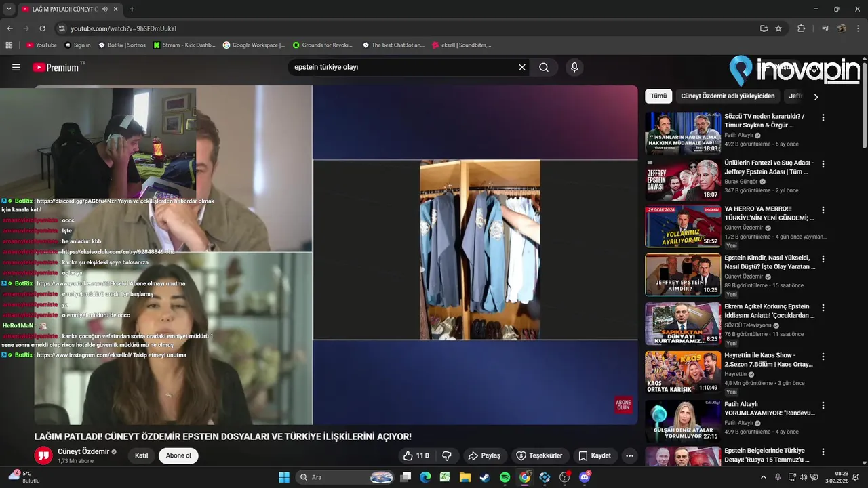This screenshot has width=868, height=488.
Task: Open Discord from the taskbar
Action: pos(585,477)
